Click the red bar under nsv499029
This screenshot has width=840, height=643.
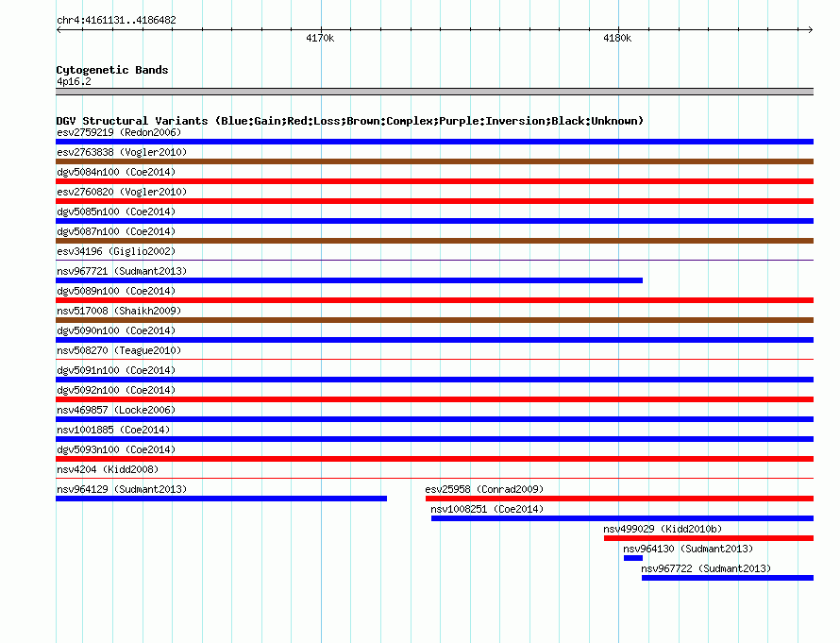pyautogui.click(x=708, y=538)
